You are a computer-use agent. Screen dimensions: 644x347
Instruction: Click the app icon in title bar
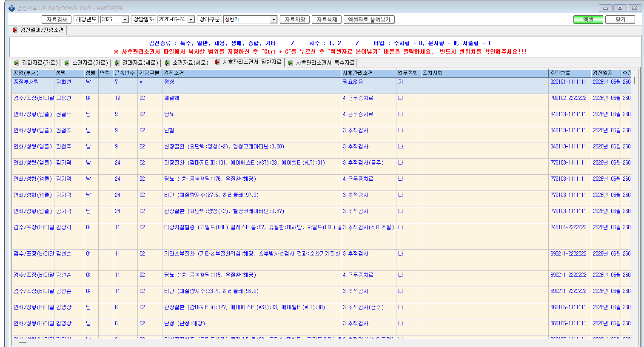pos(11,8)
